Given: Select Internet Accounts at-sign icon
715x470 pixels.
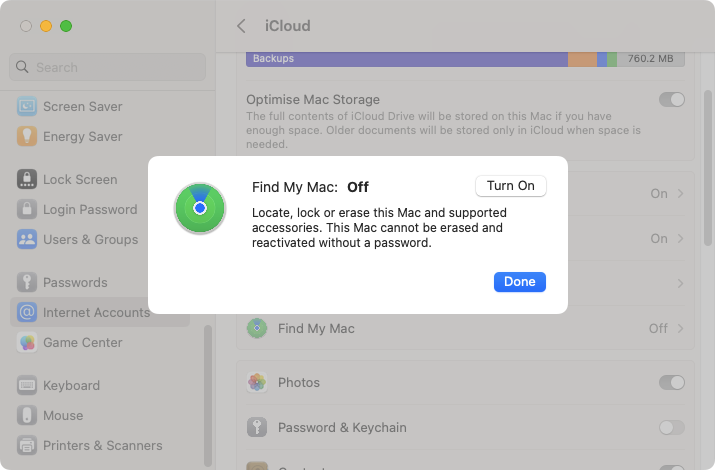Looking at the screenshot, I should [x=27, y=312].
